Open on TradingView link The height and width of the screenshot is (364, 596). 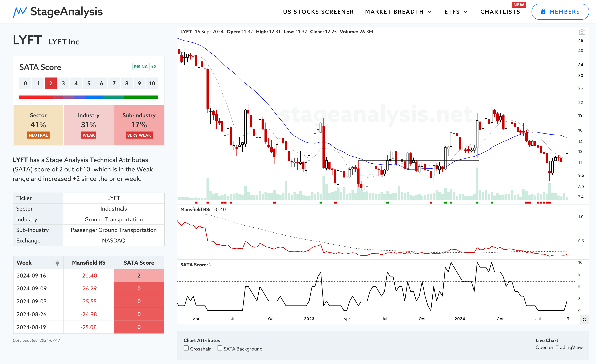coord(559,347)
